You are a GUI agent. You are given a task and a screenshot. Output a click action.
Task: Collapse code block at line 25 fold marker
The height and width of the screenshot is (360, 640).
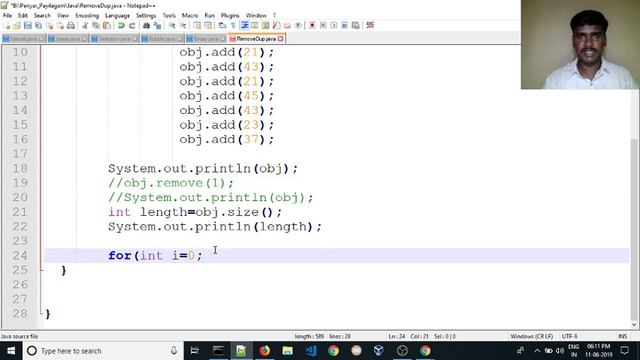(41, 270)
